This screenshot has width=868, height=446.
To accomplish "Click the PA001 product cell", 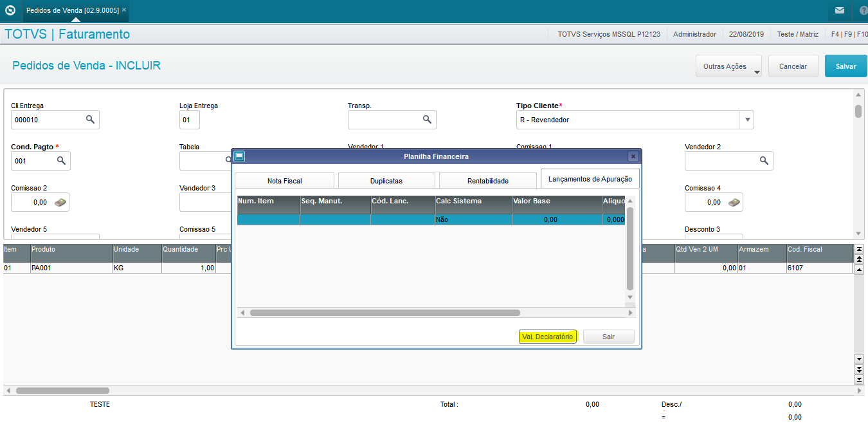I will click(x=71, y=268).
